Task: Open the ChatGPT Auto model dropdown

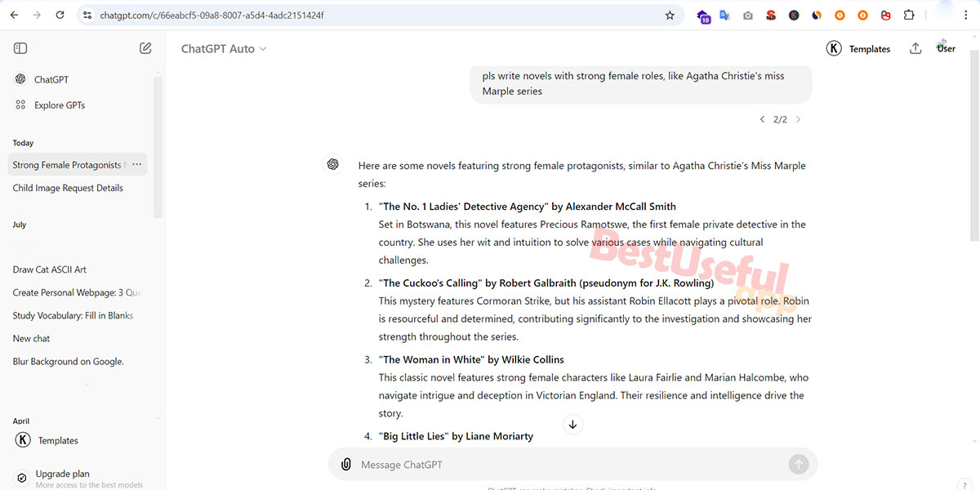Action: (224, 49)
